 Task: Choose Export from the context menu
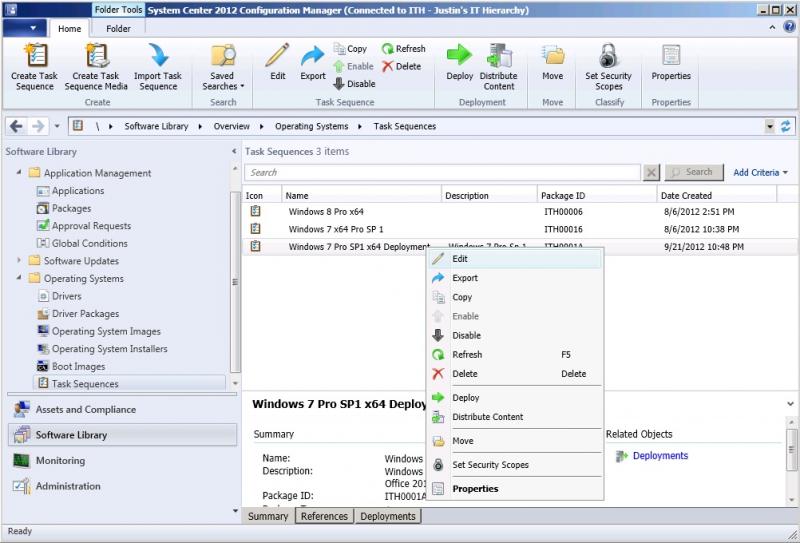(x=515, y=278)
